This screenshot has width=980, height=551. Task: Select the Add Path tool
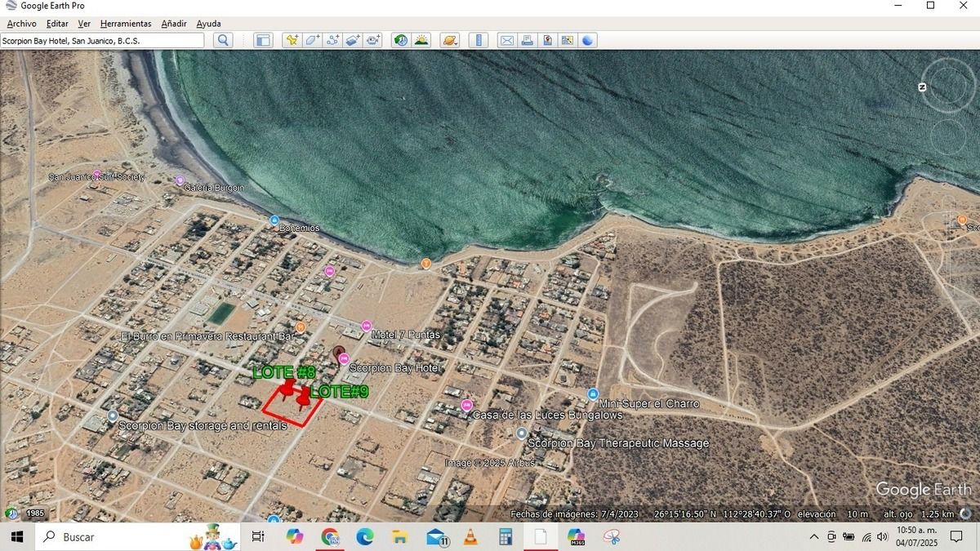(x=332, y=40)
